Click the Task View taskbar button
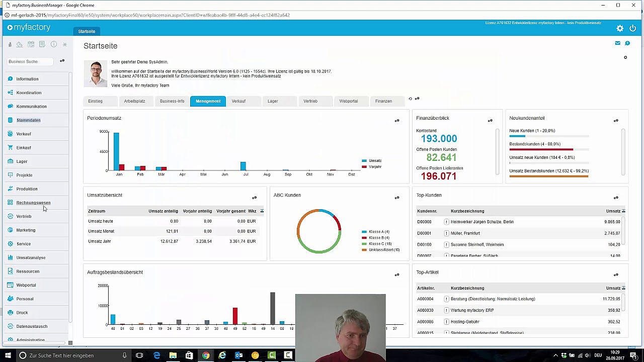This screenshot has height=362, width=644. (x=139, y=355)
